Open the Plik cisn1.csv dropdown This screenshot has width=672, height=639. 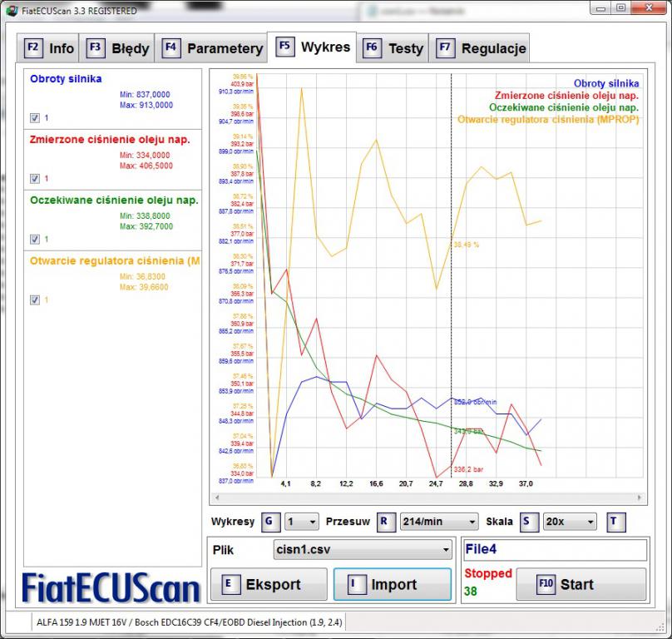363,550
